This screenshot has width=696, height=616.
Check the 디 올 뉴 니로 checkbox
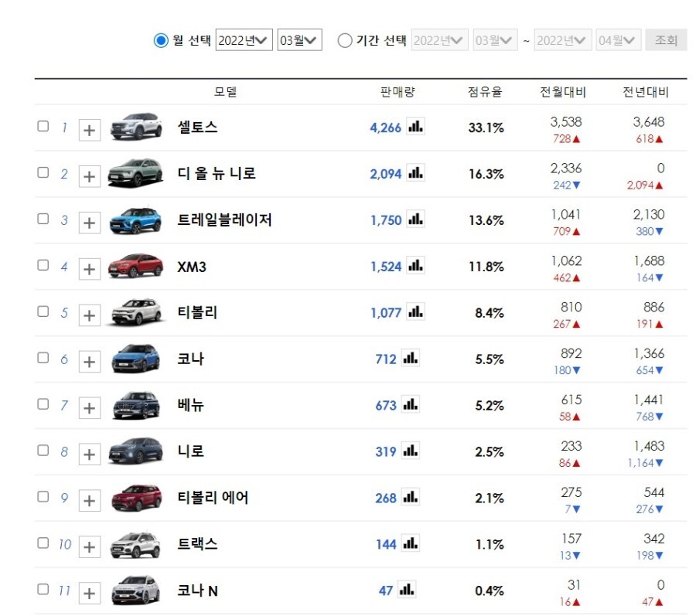[43, 172]
